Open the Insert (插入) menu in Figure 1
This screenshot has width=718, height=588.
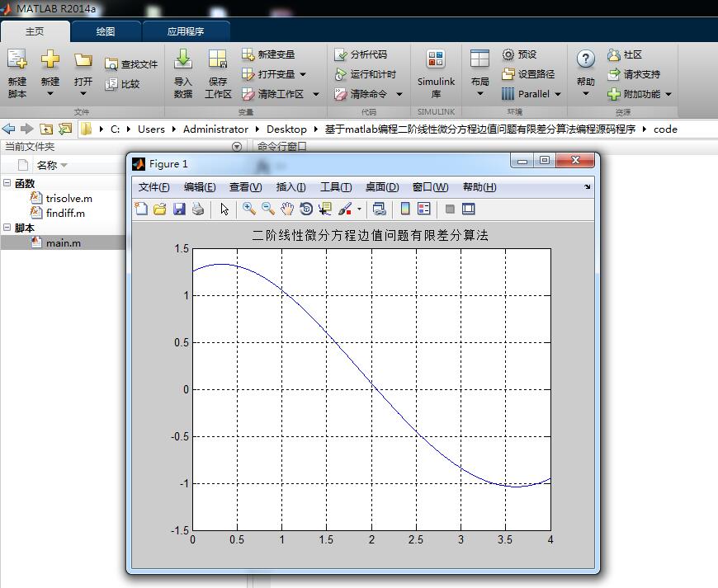tap(291, 187)
